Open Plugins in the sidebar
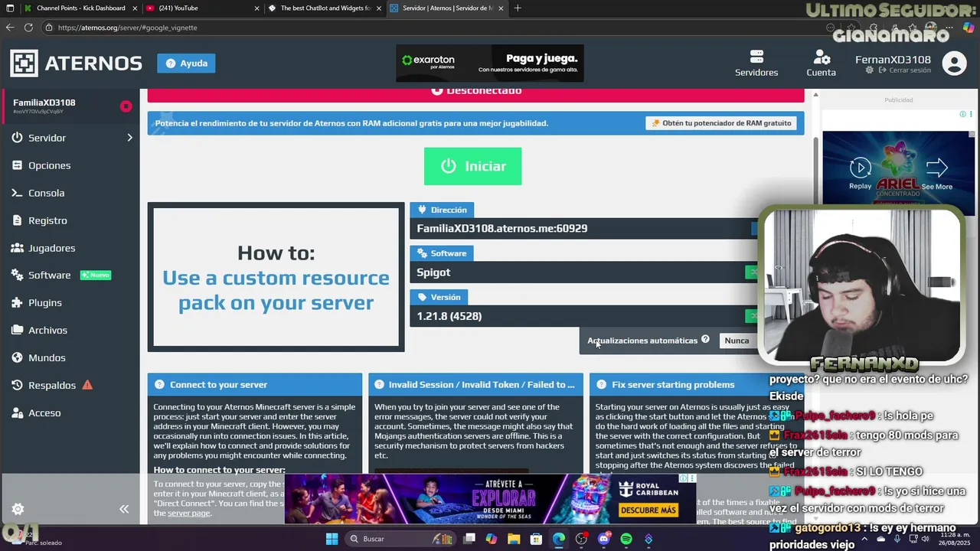The width and height of the screenshot is (980, 551). 44,303
